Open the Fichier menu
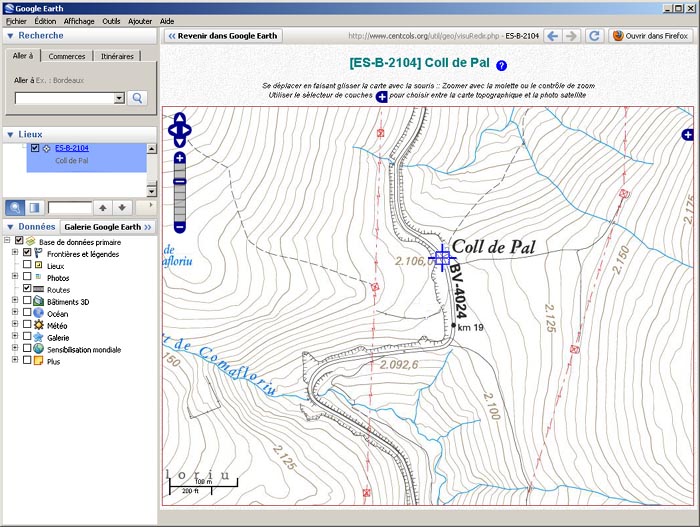 click(17, 21)
